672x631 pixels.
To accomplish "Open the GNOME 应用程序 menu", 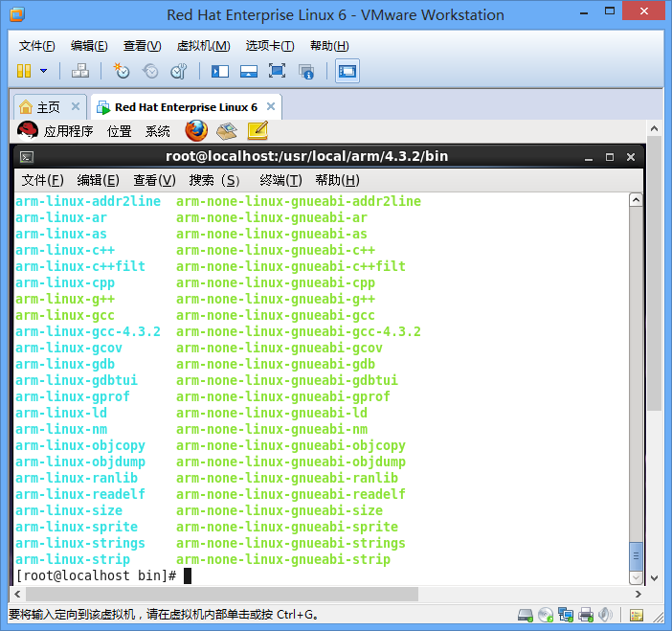I will (x=68, y=131).
